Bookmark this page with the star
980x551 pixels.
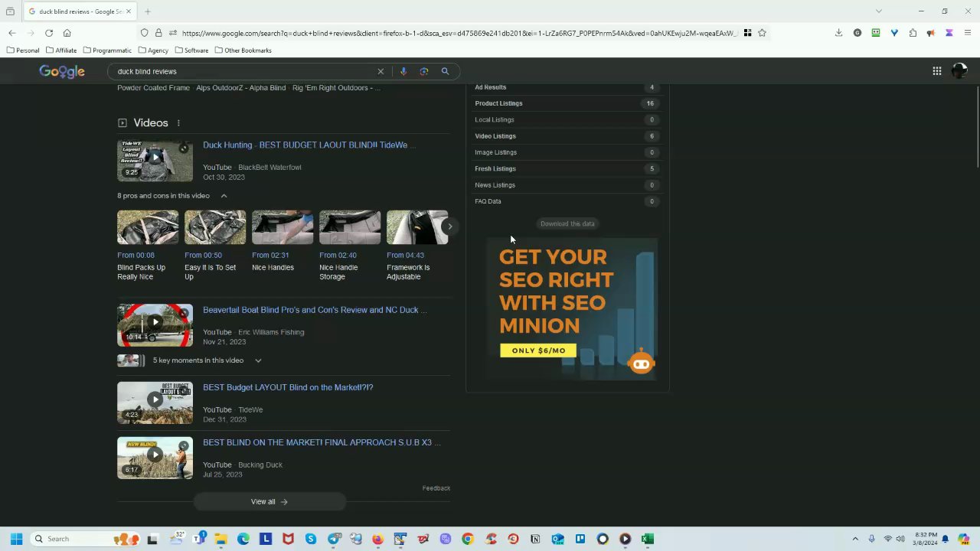tap(762, 33)
